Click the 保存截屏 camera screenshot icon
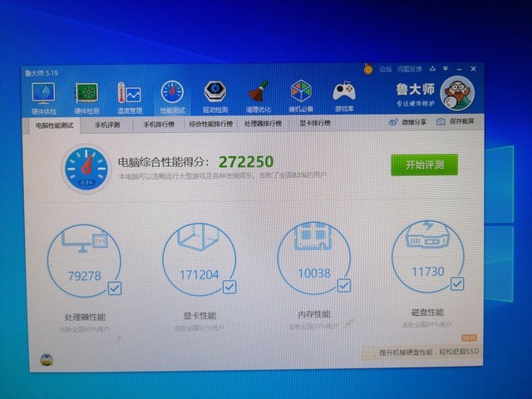The height and width of the screenshot is (399, 532). (x=441, y=122)
